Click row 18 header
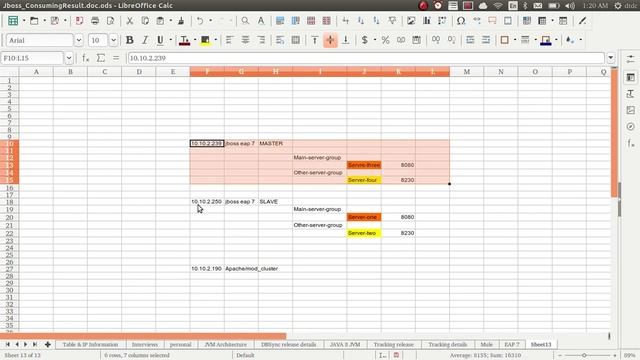Viewport: 640px width, 360px height. (x=9, y=202)
